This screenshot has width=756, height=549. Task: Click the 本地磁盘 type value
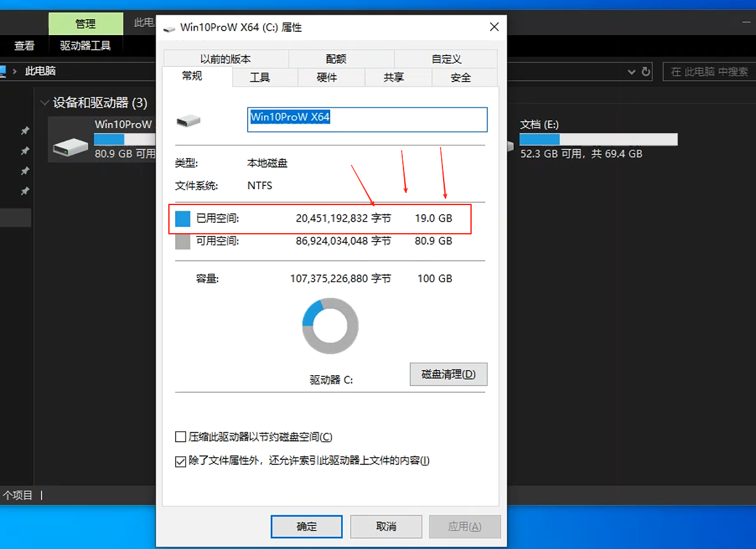point(268,163)
